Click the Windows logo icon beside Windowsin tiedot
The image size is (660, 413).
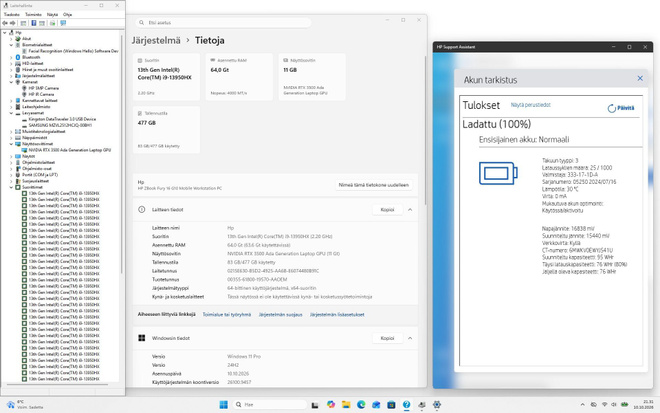[142, 338]
